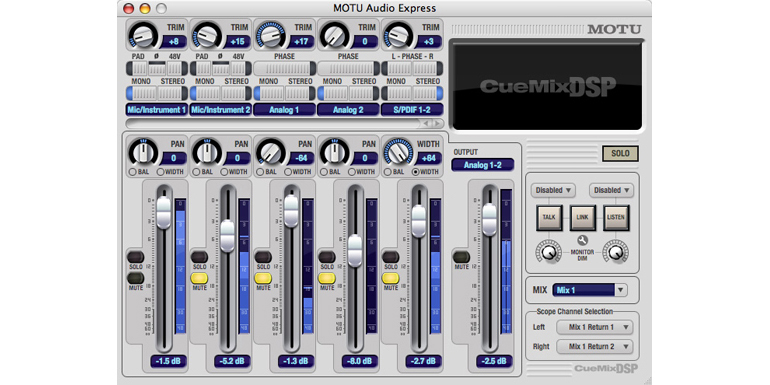Turn on 48V phantom power for Mic/Instrument 2

pos(241,69)
